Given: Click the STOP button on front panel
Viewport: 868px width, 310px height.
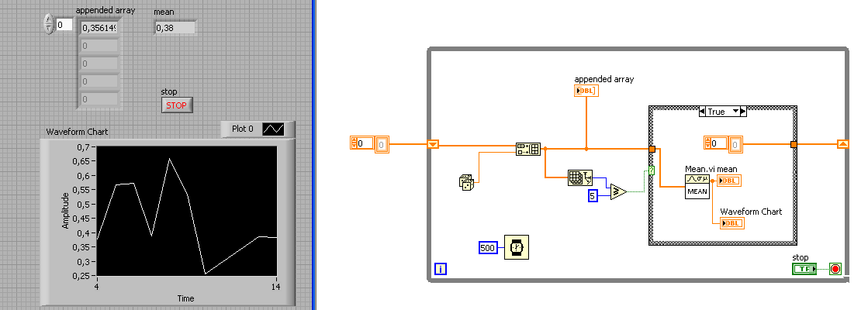Looking at the screenshot, I should (177, 105).
